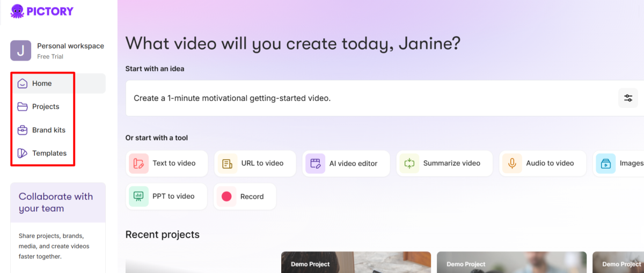The width and height of the screenshot is (644, 273).
Task: Go to Templates in the sidebar
Action: pos(49,153)
